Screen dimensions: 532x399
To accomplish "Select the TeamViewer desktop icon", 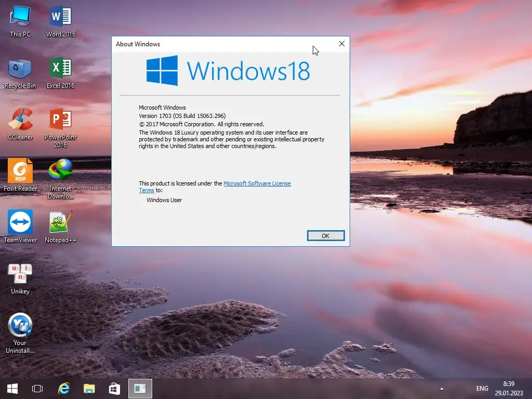I will click(20, 227).
